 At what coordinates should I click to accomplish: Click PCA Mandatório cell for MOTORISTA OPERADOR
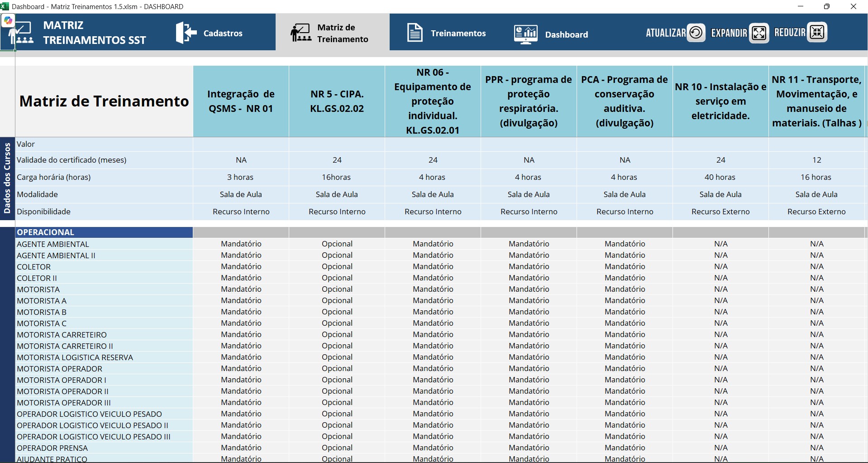point(625,368)
